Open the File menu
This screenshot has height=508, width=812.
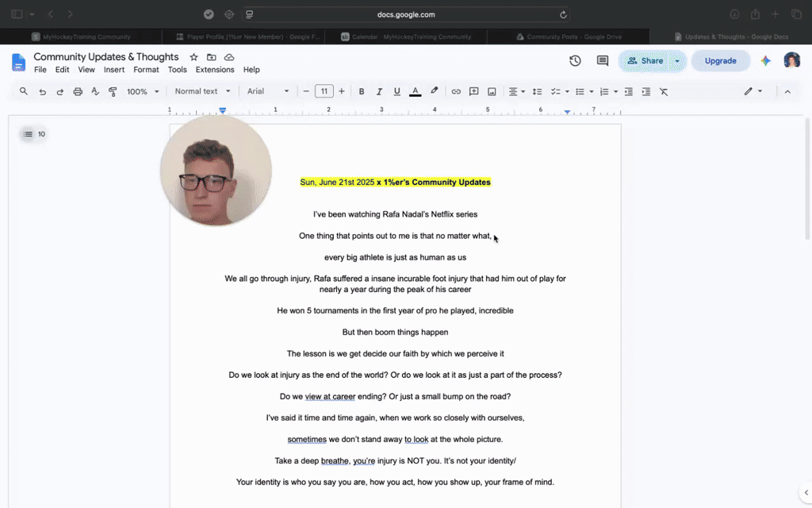click(x=40, y=70)
